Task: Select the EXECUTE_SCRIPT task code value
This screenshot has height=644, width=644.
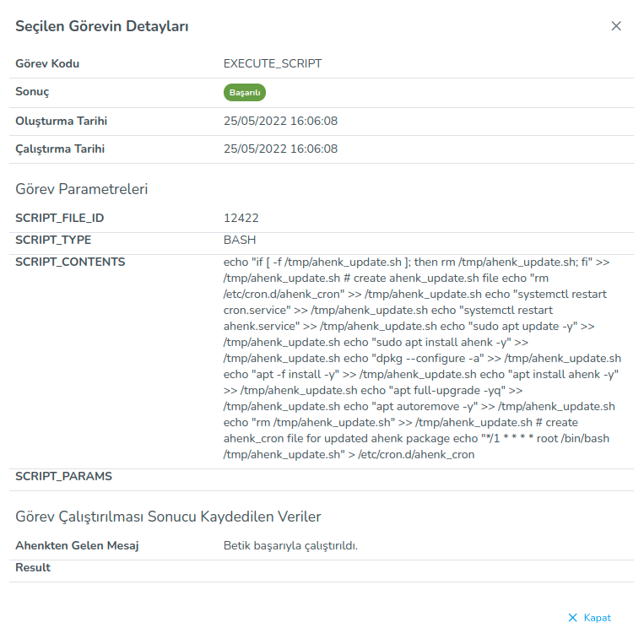Action: click(x=273, y=63)
